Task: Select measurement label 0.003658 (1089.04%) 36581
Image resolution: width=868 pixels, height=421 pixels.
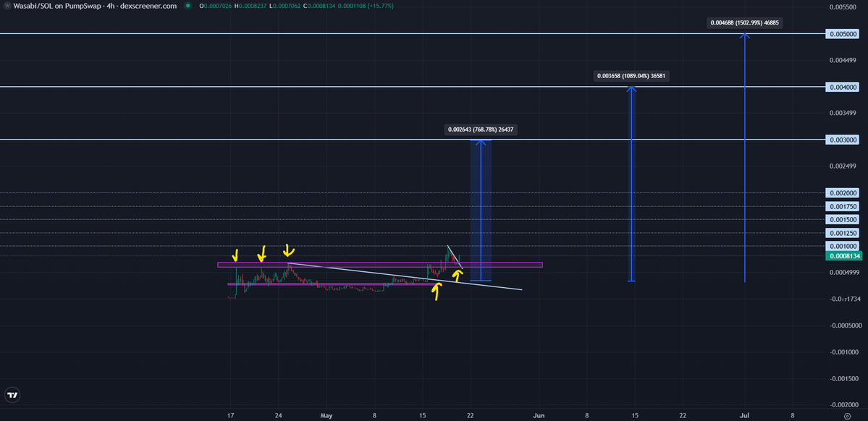Action: (631, 77)
